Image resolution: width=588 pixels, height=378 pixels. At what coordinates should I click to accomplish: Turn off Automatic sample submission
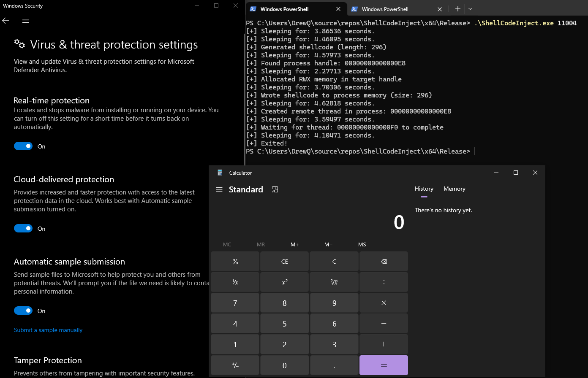click(x=23, y=310)
